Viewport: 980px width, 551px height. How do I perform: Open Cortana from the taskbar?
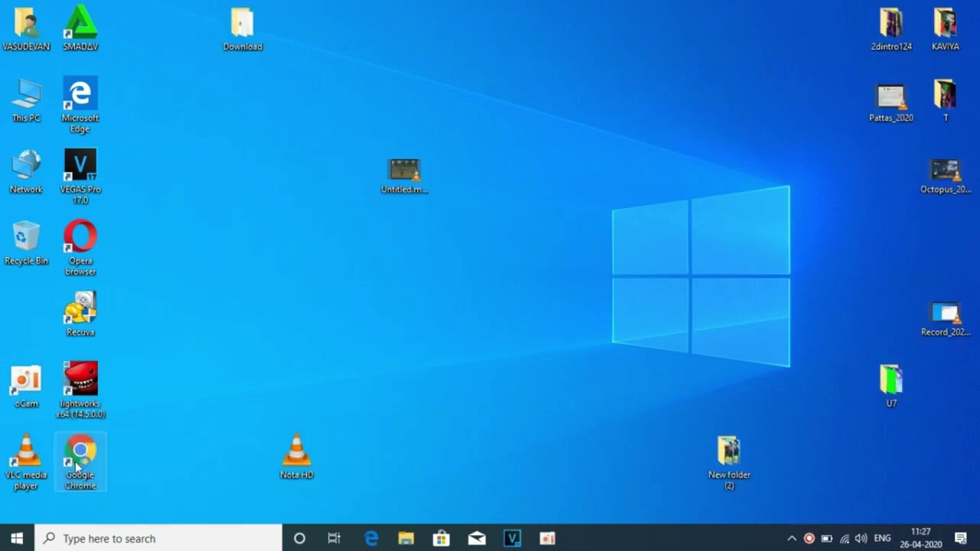tap(299, 538)
